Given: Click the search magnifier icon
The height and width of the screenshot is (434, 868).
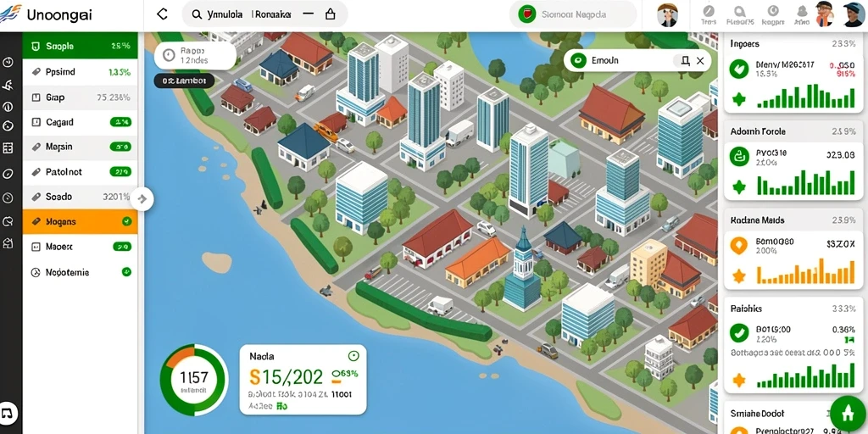Looking at the screenshot, I should tap(197, 15).
